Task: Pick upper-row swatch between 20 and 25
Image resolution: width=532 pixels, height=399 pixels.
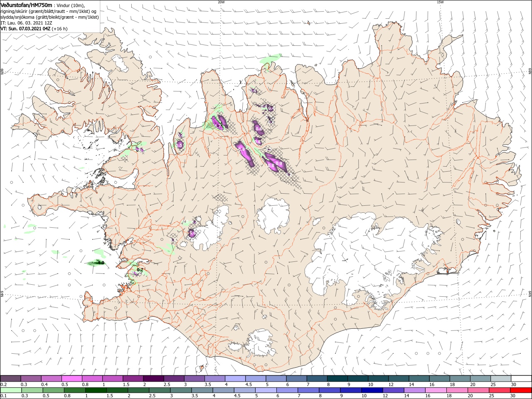Action: click(481, 378)
